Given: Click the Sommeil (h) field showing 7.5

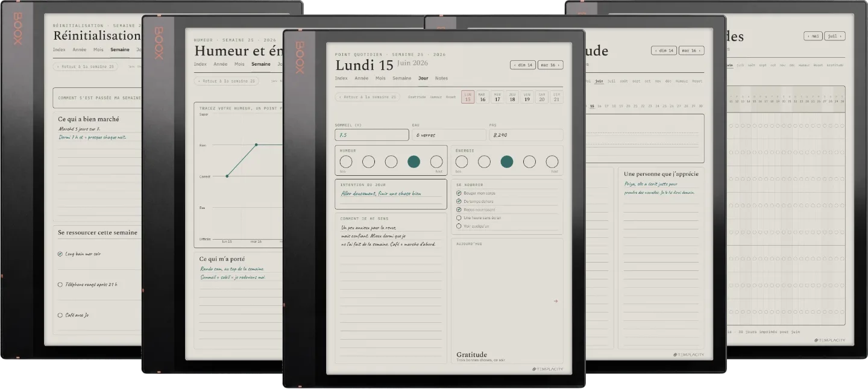Looking at the screenshot, I should pyautogui.click(x=372, y=135).
